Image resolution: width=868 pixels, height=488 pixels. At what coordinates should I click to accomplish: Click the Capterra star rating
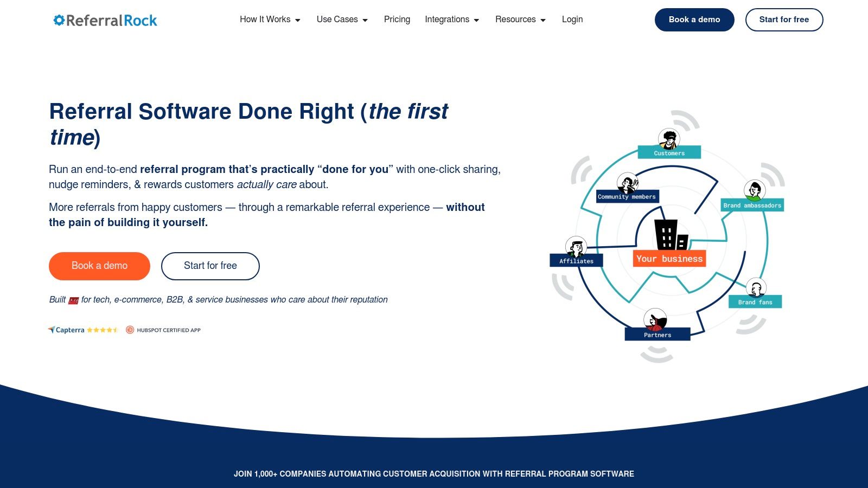tap(103, 330)
